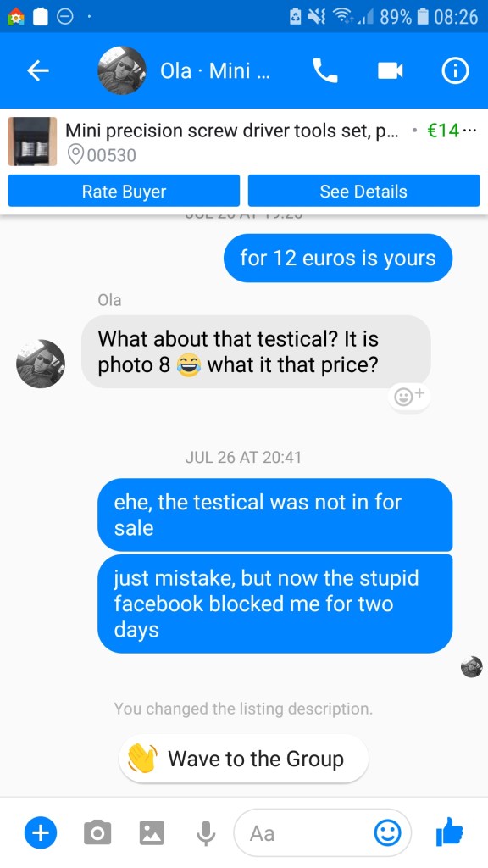Start a video call with Ola
The height and width of the screenshot is (868, 488).
tap(389, 71)
